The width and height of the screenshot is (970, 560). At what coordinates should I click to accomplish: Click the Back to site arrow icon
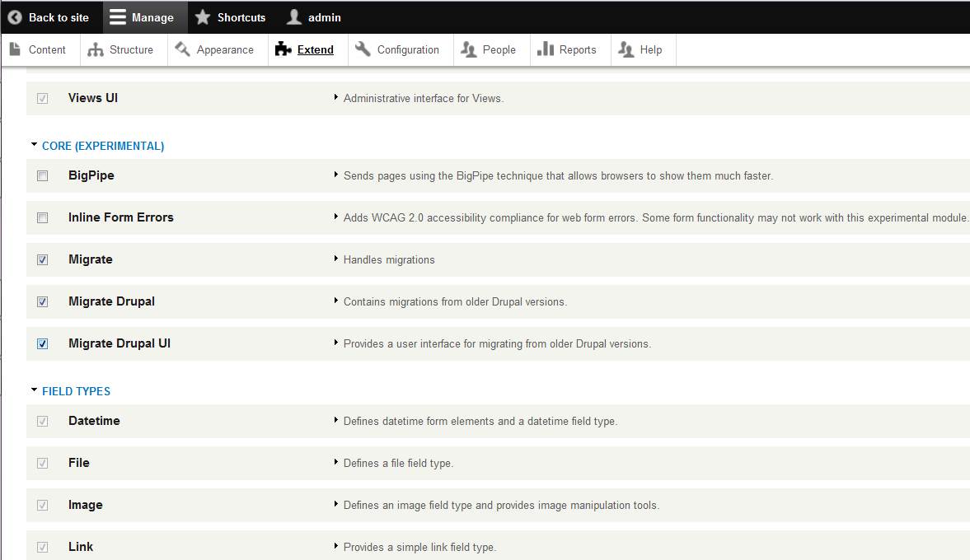pos(15,17)
